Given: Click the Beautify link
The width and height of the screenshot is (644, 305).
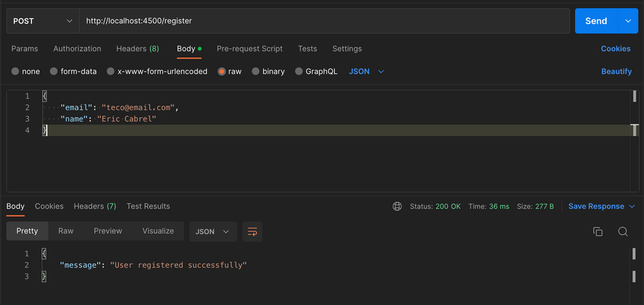Looking at the screenshot, I should pos(616,72).
